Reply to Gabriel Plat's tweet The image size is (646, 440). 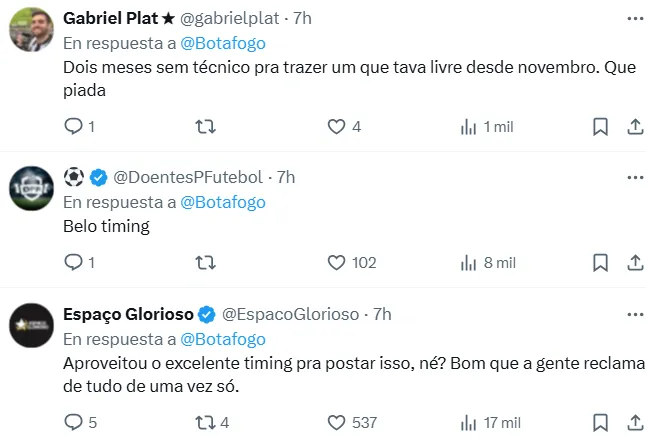73,127
